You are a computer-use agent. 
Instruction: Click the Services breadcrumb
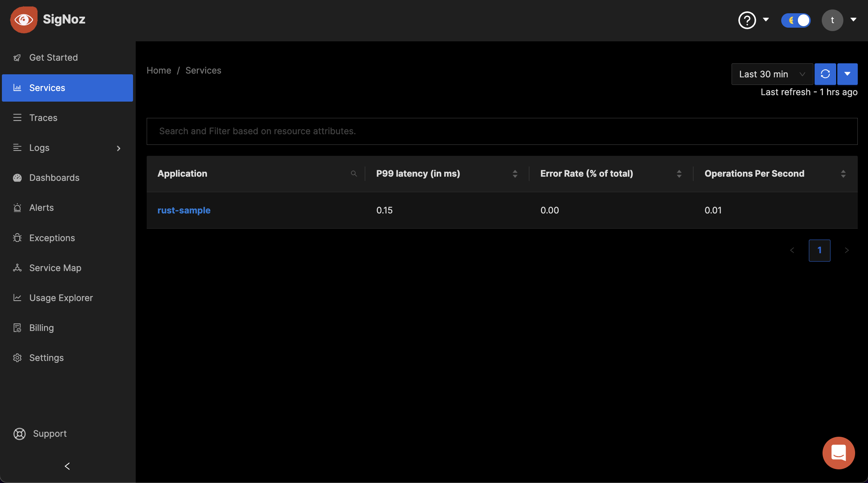click(x=203, y=71)
